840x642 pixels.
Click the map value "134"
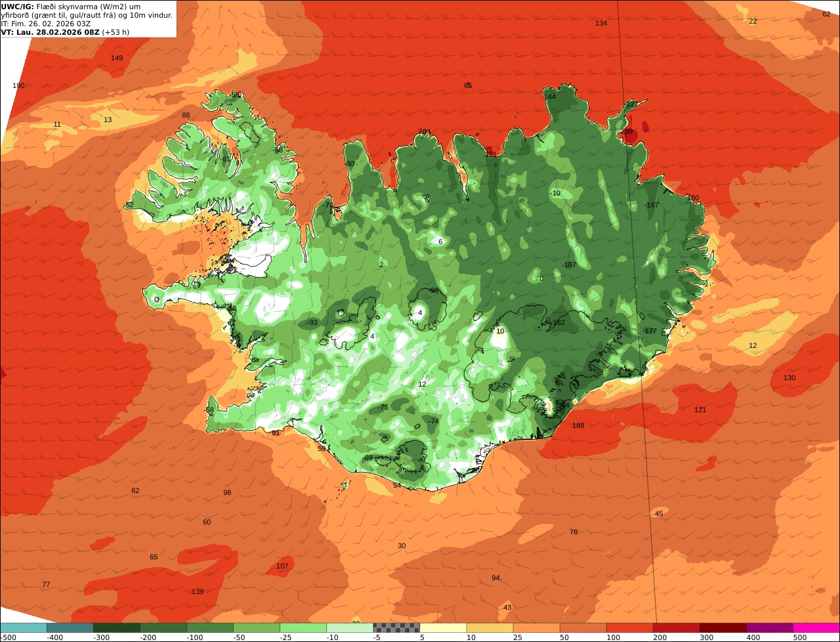coord(601,24)
